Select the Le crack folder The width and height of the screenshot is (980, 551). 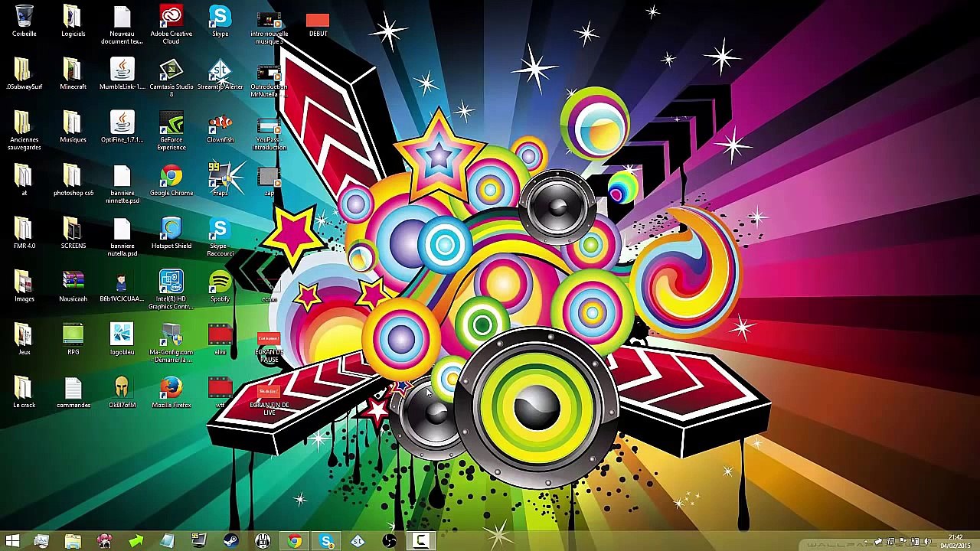click(24, 391)
